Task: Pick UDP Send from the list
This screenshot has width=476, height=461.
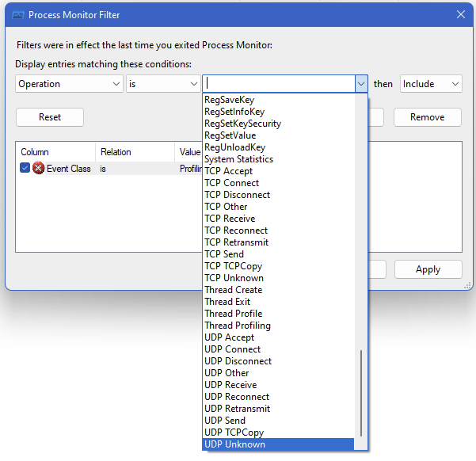Action: pos(278,420)
